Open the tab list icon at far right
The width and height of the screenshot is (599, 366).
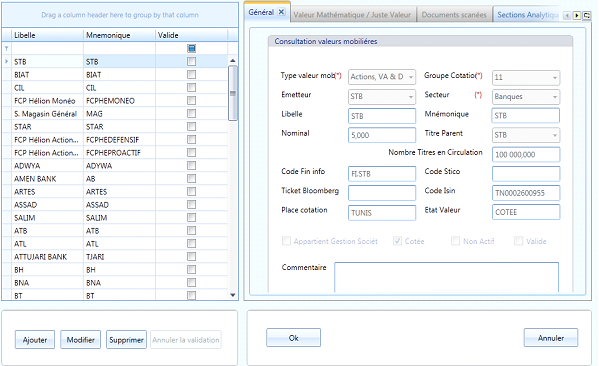pos(586,16)
